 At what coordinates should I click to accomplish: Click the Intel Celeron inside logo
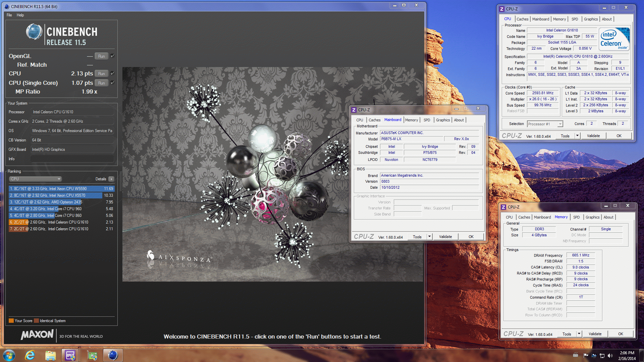(x=614, y=39)
